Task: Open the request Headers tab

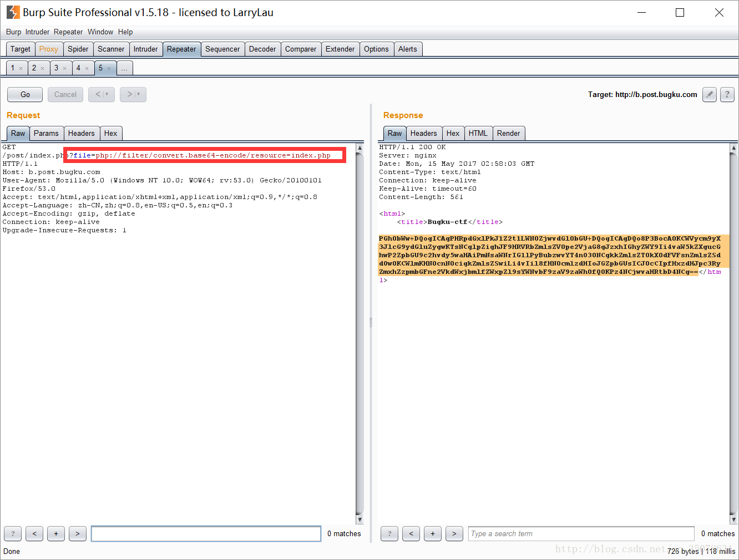Action: point(82,133)
